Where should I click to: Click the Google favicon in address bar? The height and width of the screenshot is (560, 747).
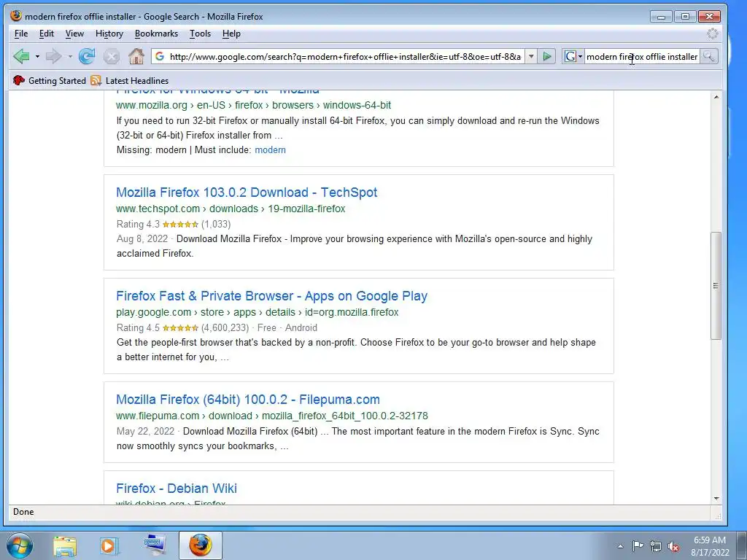(x=160, y=57)
